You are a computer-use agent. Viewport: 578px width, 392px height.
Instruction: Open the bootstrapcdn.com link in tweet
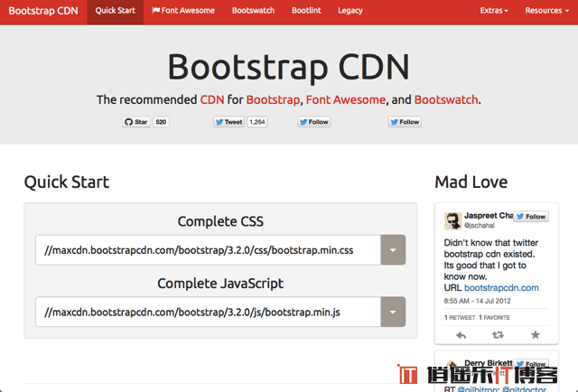501,288
